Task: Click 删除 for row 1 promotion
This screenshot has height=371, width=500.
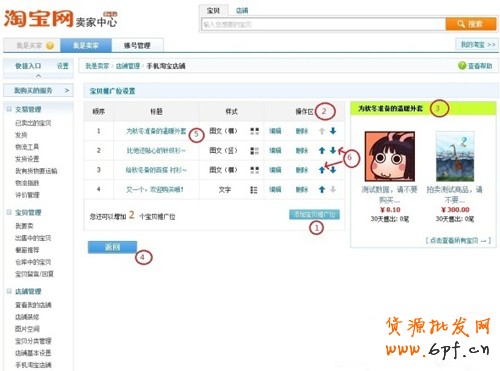Action: 302,131
